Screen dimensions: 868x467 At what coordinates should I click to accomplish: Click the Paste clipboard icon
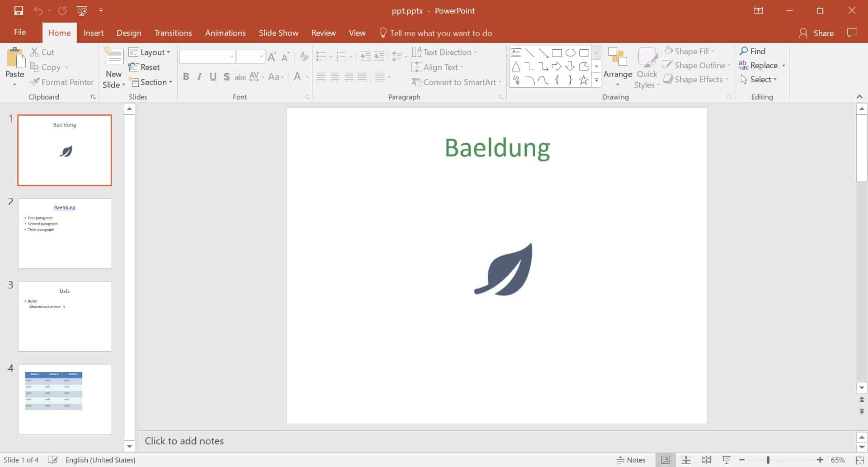point(15,57)
